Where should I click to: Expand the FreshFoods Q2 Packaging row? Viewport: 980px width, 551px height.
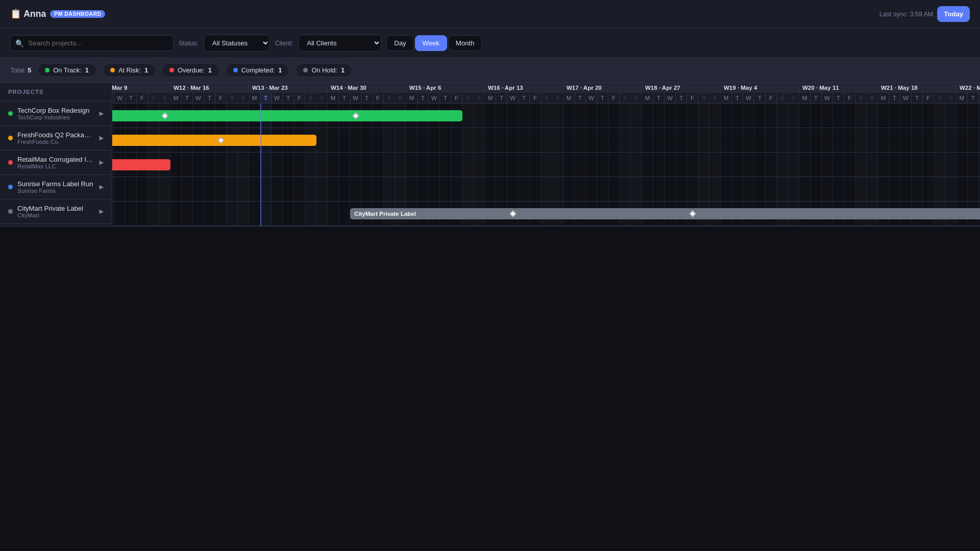point(102,138)
